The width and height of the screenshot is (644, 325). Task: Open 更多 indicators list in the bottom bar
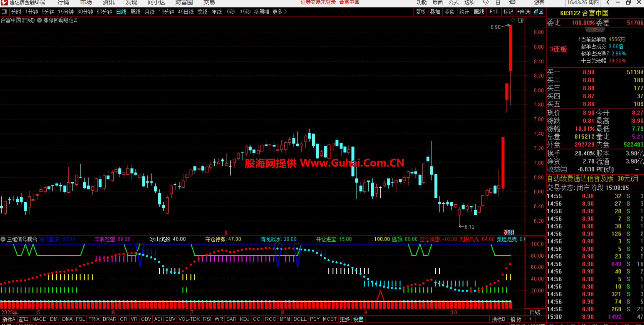(344, 319)
